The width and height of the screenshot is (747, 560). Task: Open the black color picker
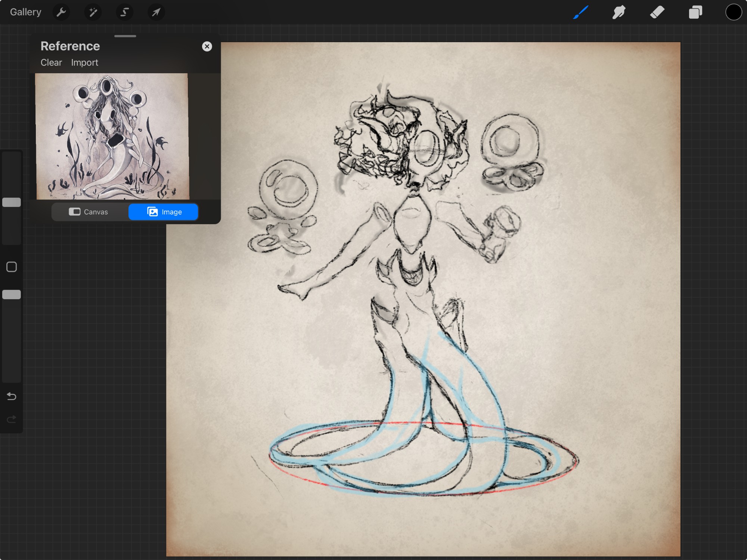(734, 12)
